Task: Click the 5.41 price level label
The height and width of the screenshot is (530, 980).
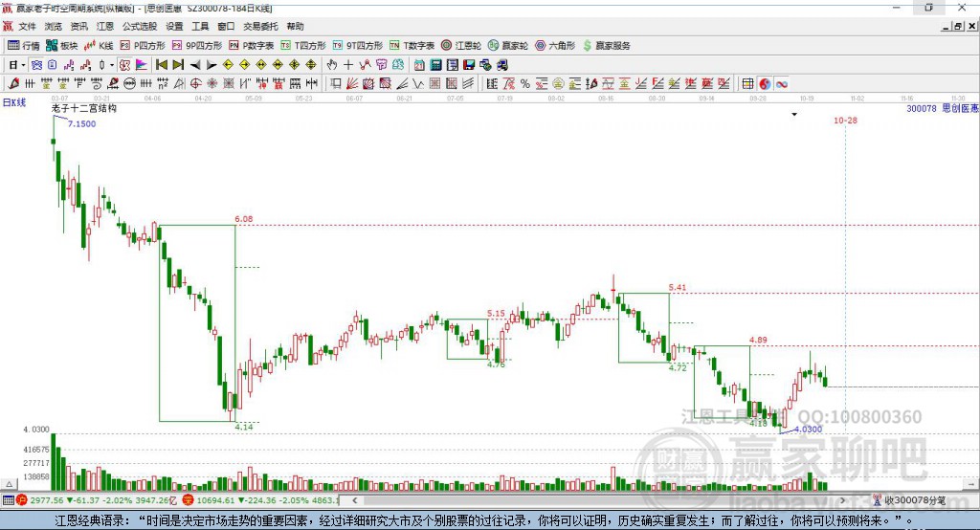Action: coord(678,288)
